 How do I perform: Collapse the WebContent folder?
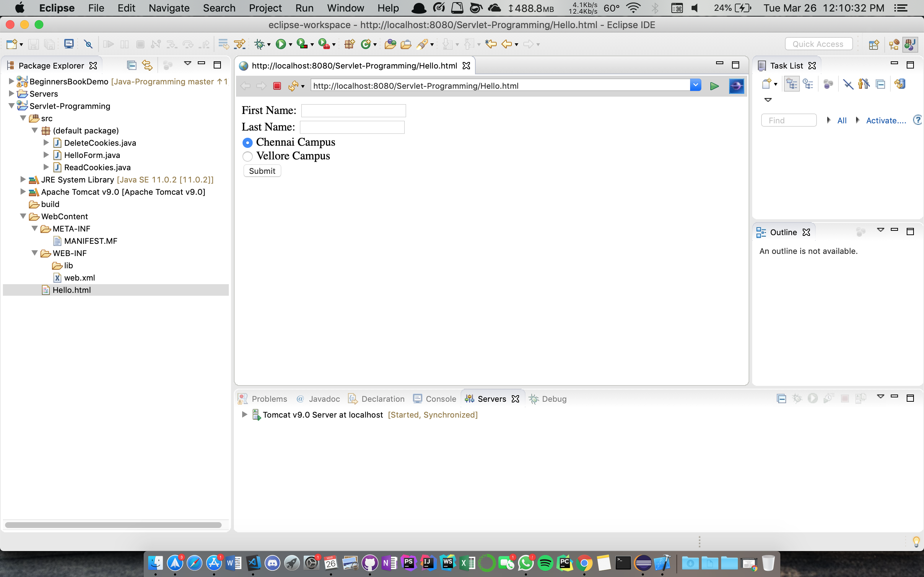(x=23, y=216)
